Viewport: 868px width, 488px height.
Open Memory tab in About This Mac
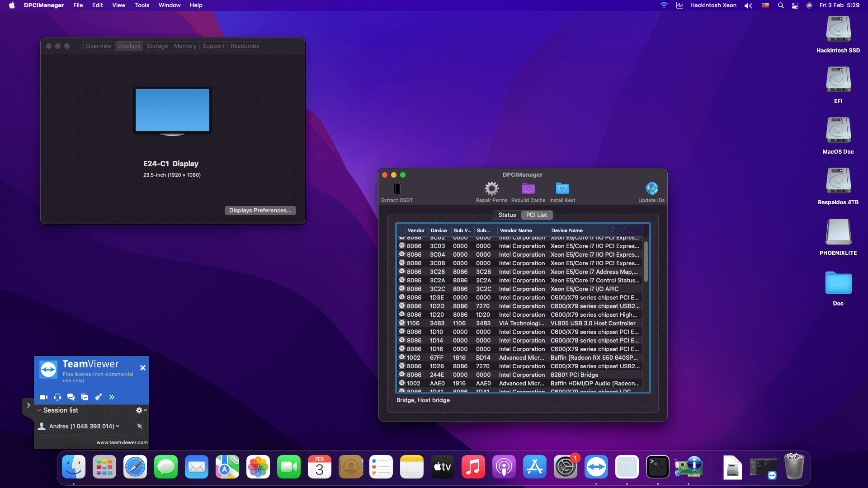point(185,46)
